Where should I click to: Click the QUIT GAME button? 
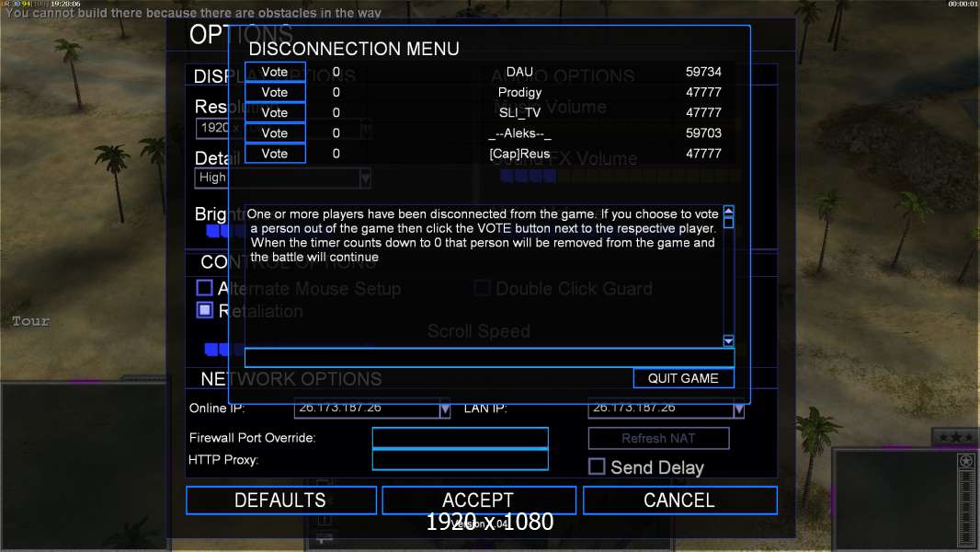tap(683, 378)
